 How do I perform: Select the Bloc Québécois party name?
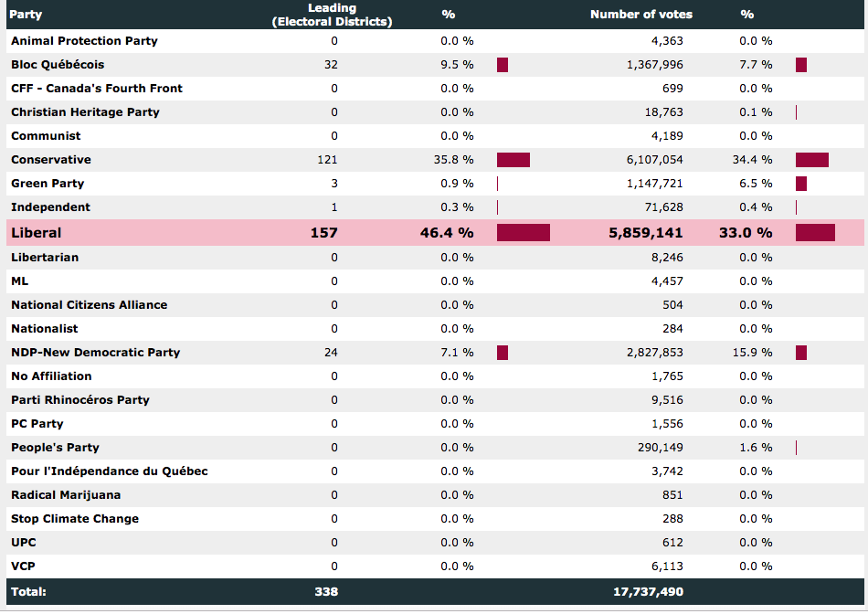[x=58, y=65]
